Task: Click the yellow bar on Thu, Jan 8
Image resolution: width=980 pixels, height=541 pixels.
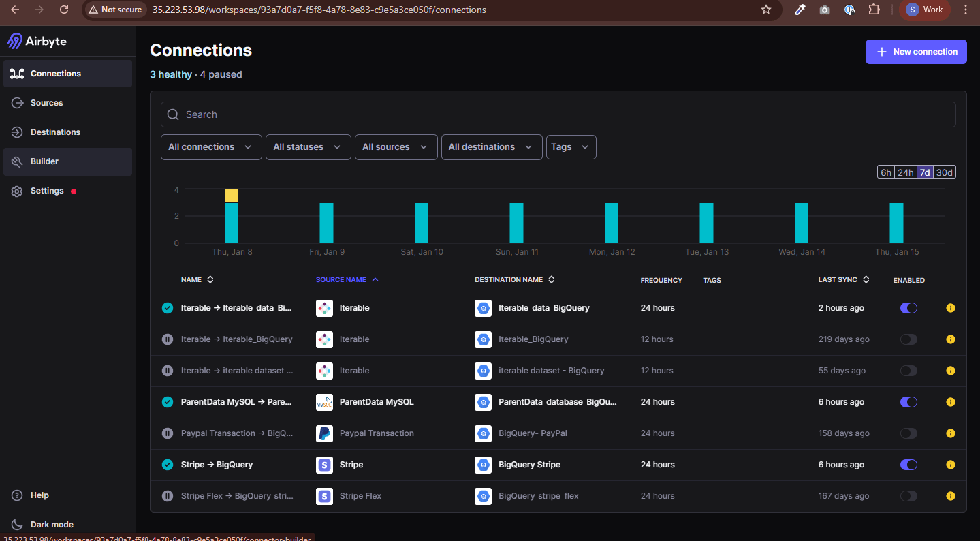Action: click(232, 196)
